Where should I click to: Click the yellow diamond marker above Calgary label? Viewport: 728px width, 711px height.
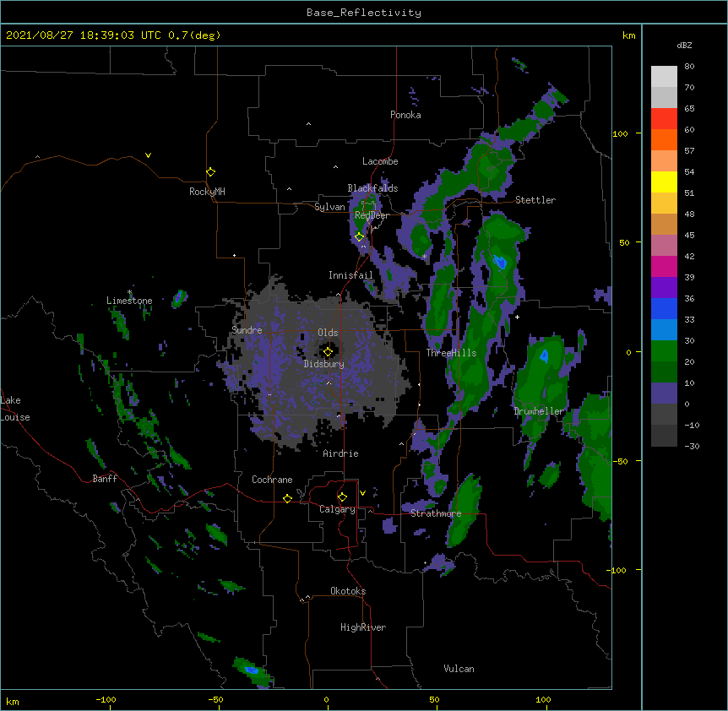[342, 497]
